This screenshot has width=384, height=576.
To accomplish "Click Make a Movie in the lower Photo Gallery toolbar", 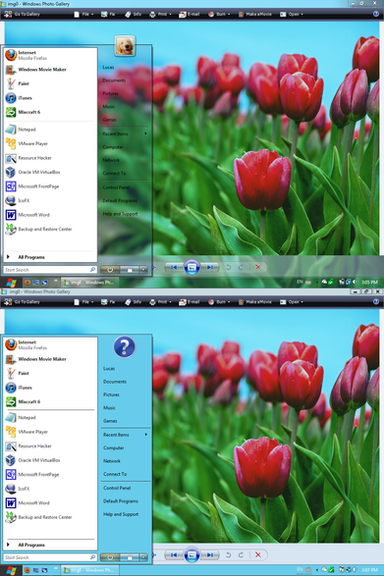I will coord(255,302).
